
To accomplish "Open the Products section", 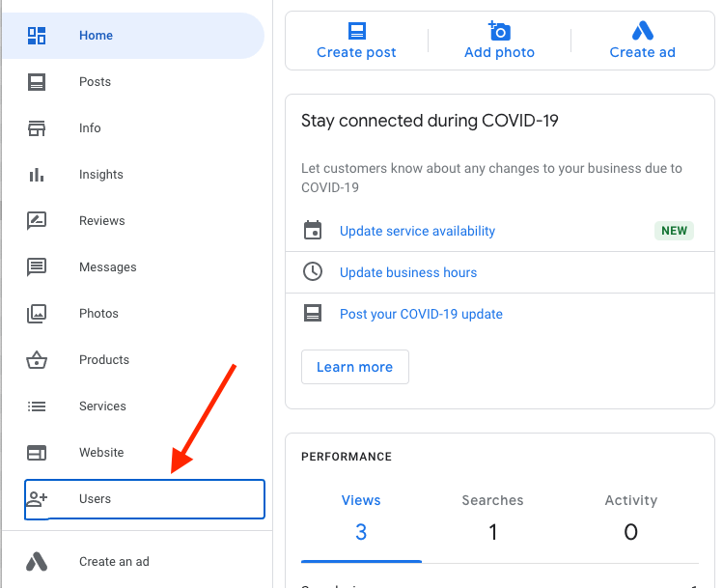I will [133, 360].
